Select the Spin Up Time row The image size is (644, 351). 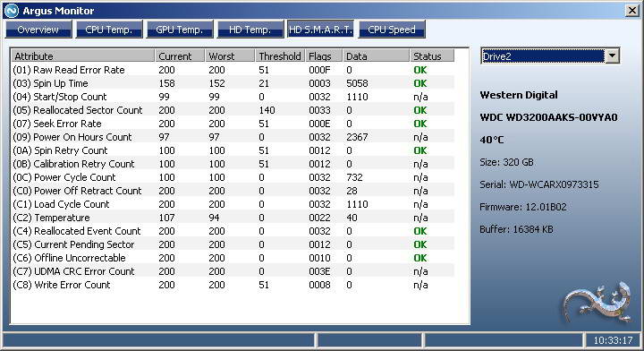[x=233, y=83]
